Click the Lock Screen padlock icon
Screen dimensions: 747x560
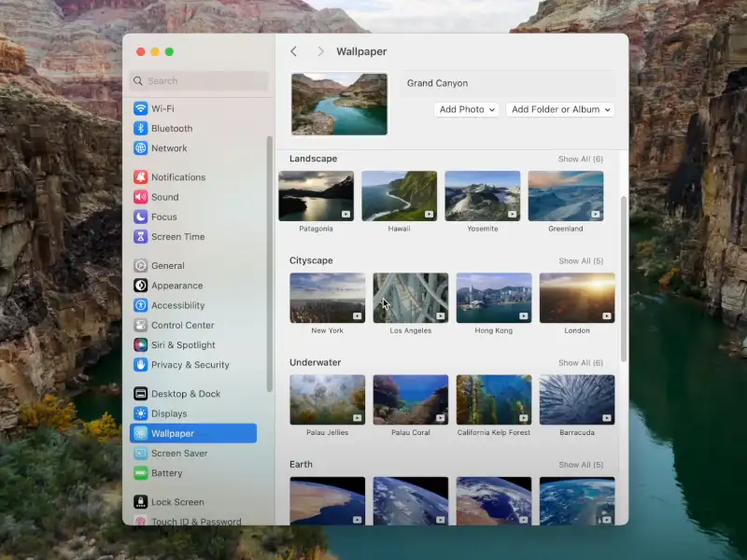[140, 502]
